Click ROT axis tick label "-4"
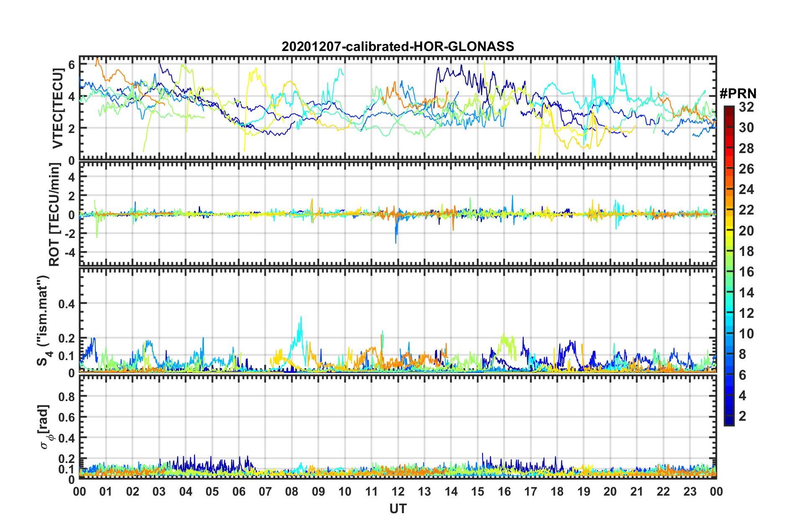The width and height of the screenshot is (796, 532). (x=69, y=253)
